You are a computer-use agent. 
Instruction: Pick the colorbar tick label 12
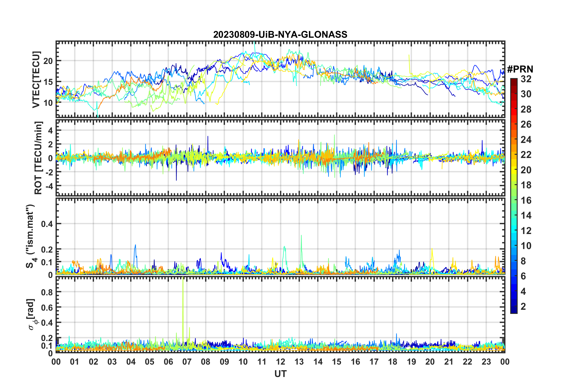(526, 231)
